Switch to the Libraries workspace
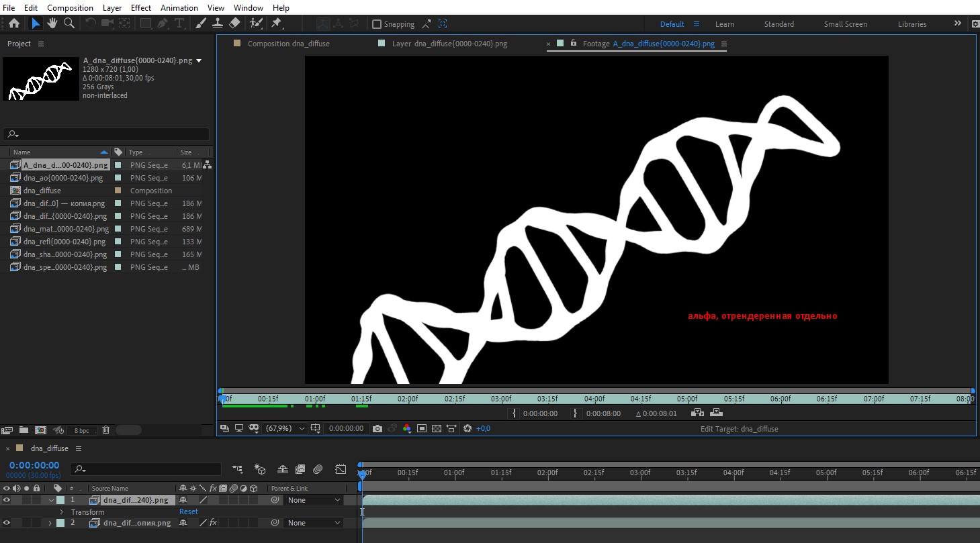980x543 pixels. pos(912,24)
